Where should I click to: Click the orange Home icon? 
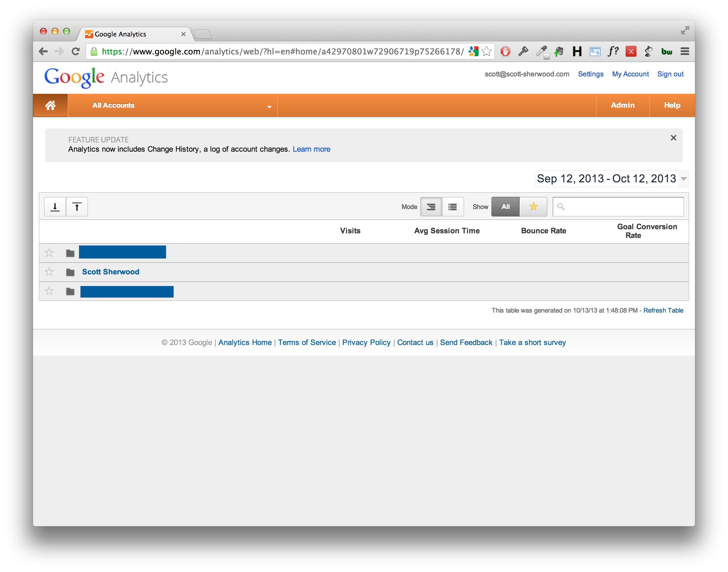pyautogui.click(x=50, y=105)
